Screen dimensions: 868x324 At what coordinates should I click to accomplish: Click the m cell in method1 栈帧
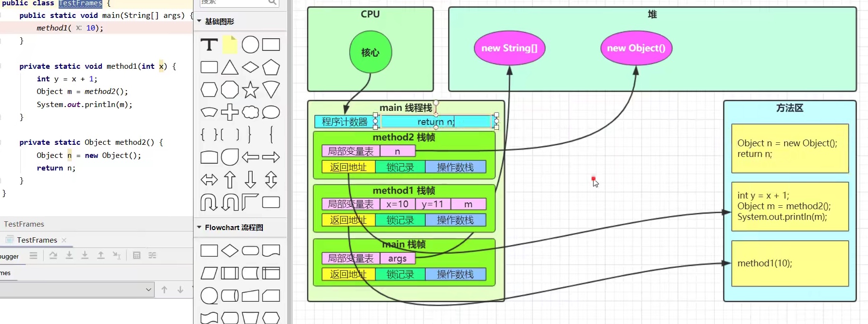tap(468, 204)
